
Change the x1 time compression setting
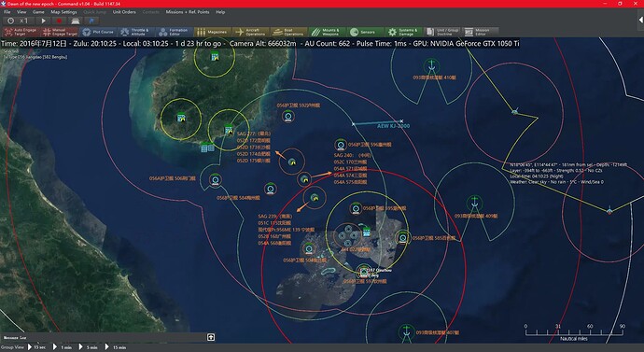point(18,21)
